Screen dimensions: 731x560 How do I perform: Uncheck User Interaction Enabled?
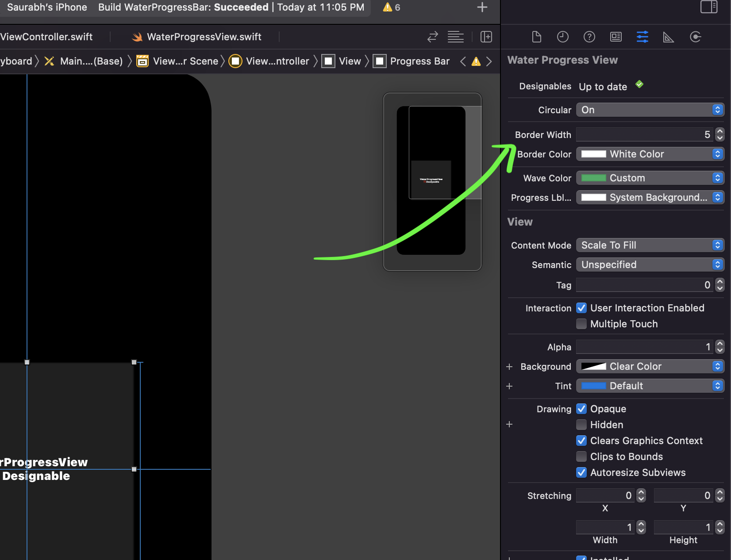coord(581,308)
